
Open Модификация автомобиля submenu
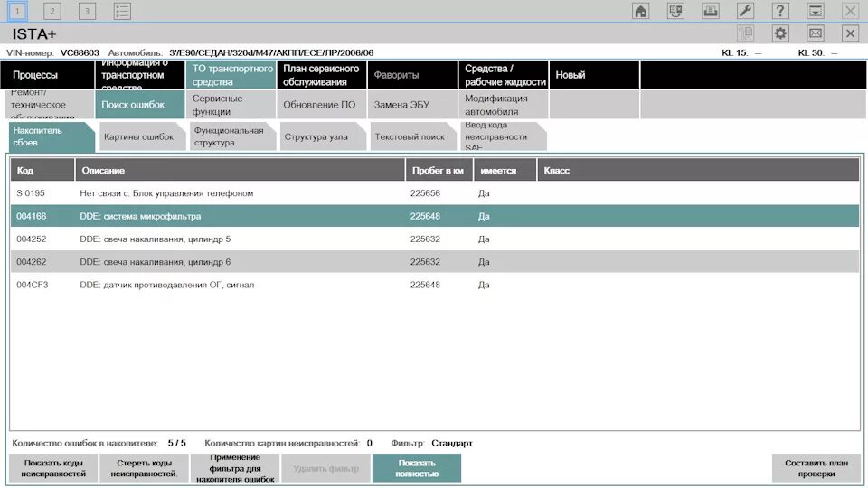pyautogui.click(x=504, y=105)
